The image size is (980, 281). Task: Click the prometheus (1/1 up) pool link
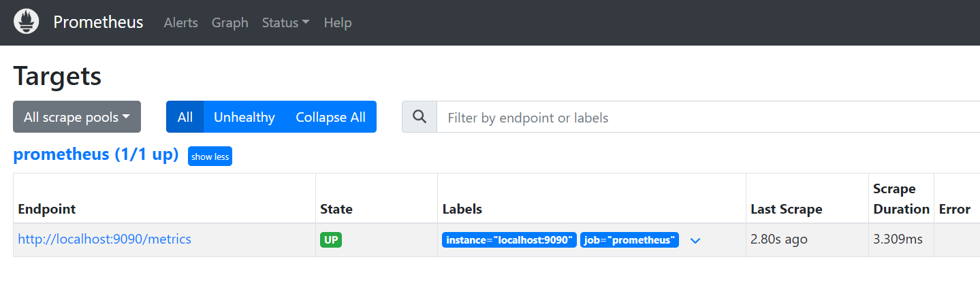tap(96, 154)
